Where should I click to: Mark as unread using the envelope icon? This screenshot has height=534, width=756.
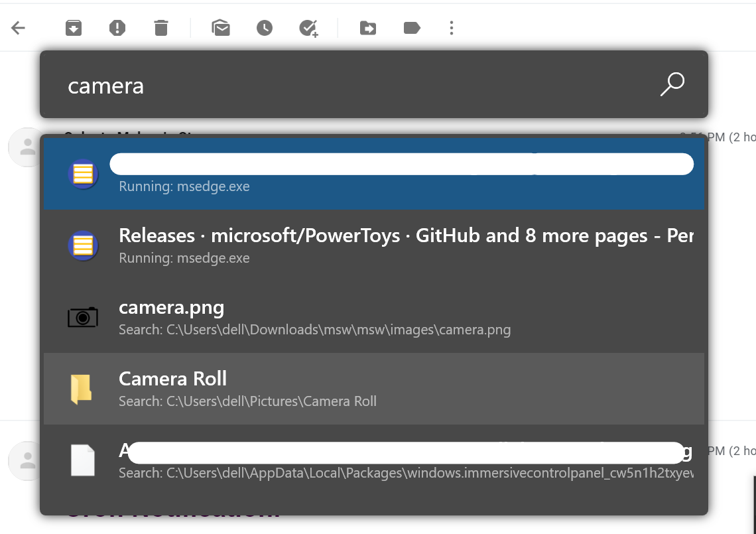(221, 28)
